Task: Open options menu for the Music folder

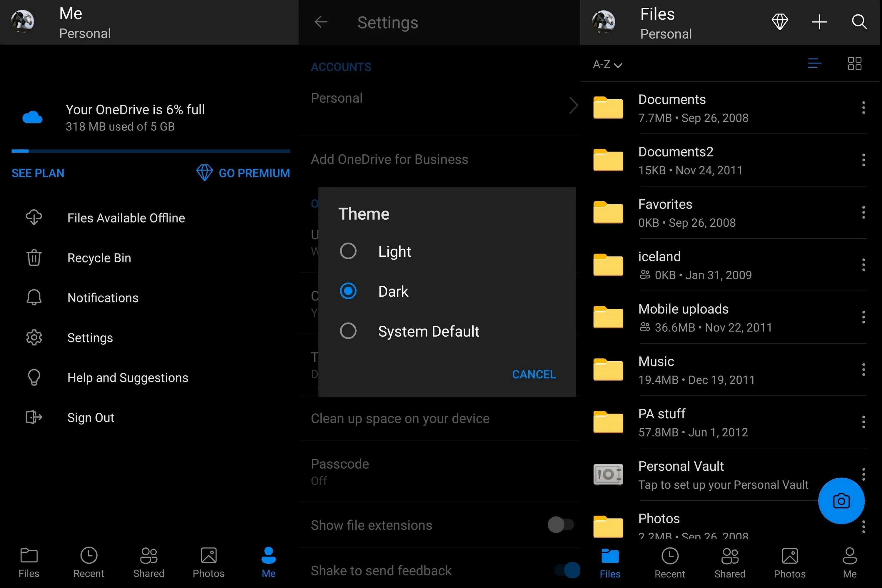Action: (x=863, y=370)
